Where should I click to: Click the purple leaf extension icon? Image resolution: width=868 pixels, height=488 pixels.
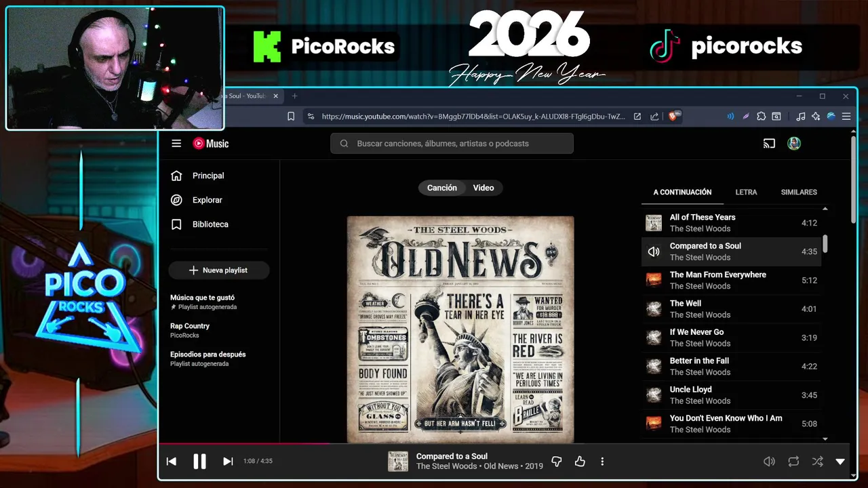click(x=746, y=117)
